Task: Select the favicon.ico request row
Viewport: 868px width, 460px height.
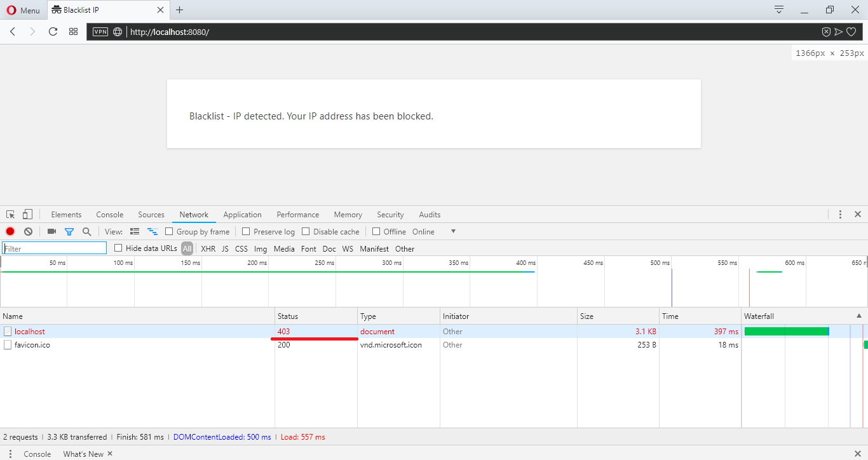Action: click(x=433, y=344)
